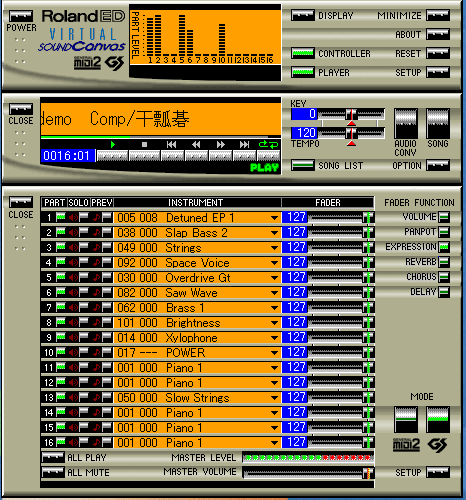Toggle the DISPLAY panel button
This screenshot has width=466, height=500.
tap(302, 15)
